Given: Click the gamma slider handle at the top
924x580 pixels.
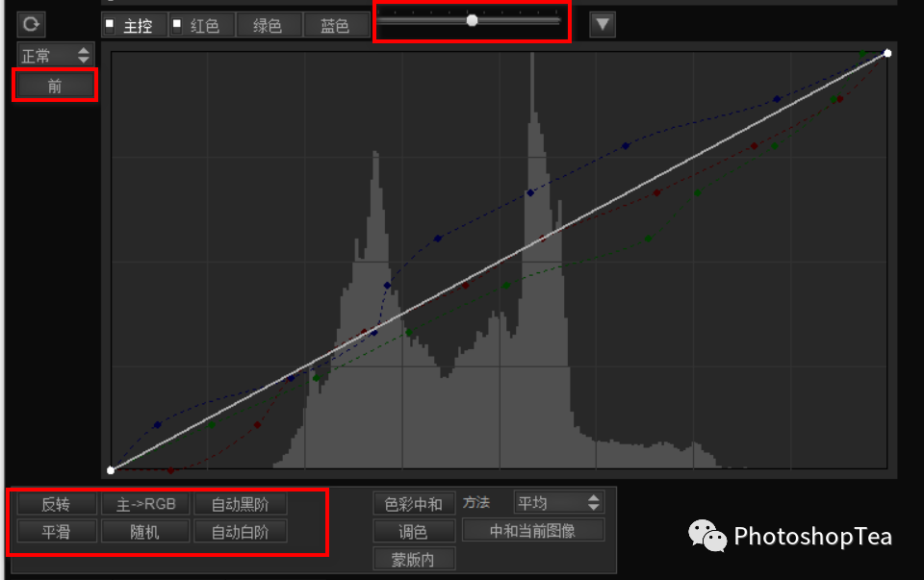Looking at the screenshot, I should [472, 18].
